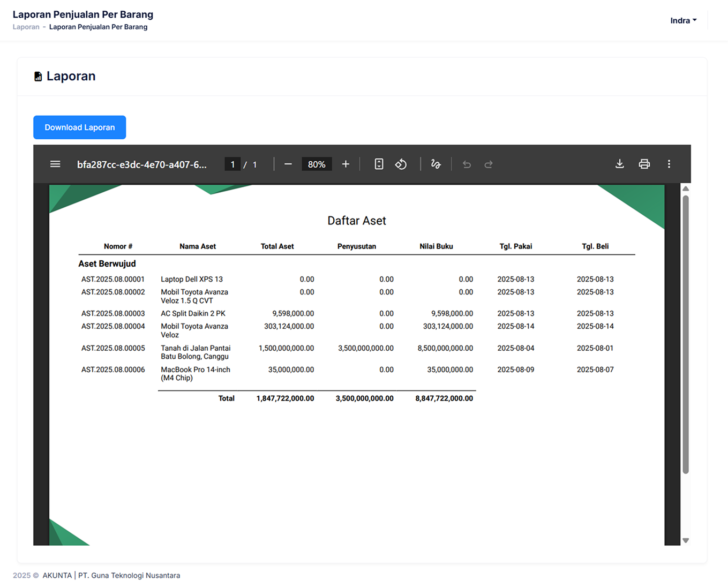Image resolution: width=728 pixels, height=588 pixels.
Task: Click the Laporan Penjualan Per Barang breadcrumb
Action: click(98, 27)
